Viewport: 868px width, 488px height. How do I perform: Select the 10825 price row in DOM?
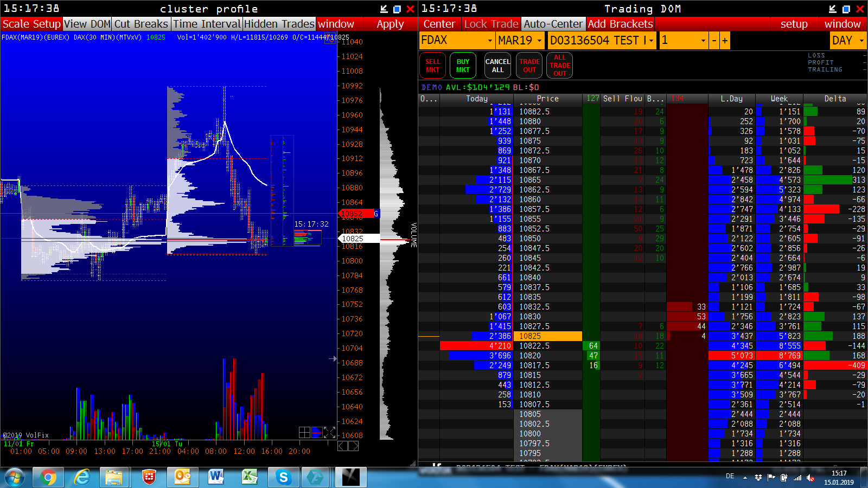click(x=548, y=336)
